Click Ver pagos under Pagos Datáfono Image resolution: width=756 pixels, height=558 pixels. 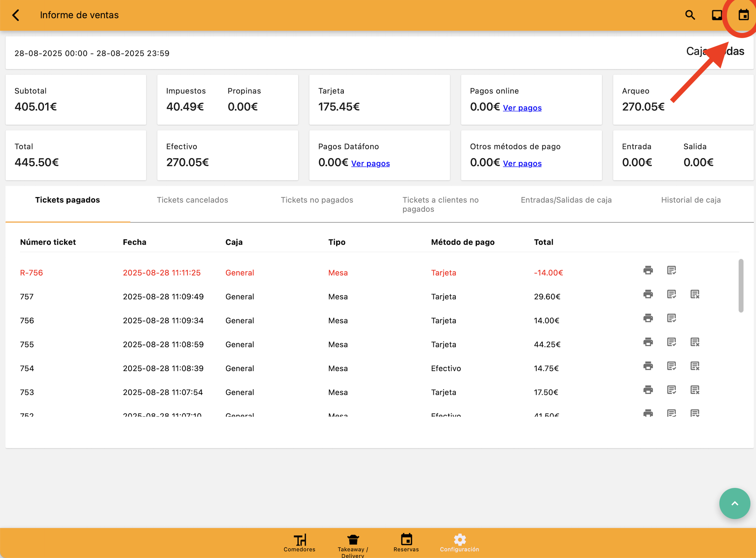pyautogui.click(x=370, y=163)
